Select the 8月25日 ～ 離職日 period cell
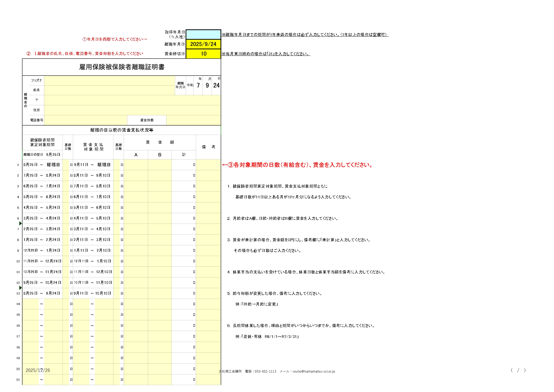 [42, 165]
